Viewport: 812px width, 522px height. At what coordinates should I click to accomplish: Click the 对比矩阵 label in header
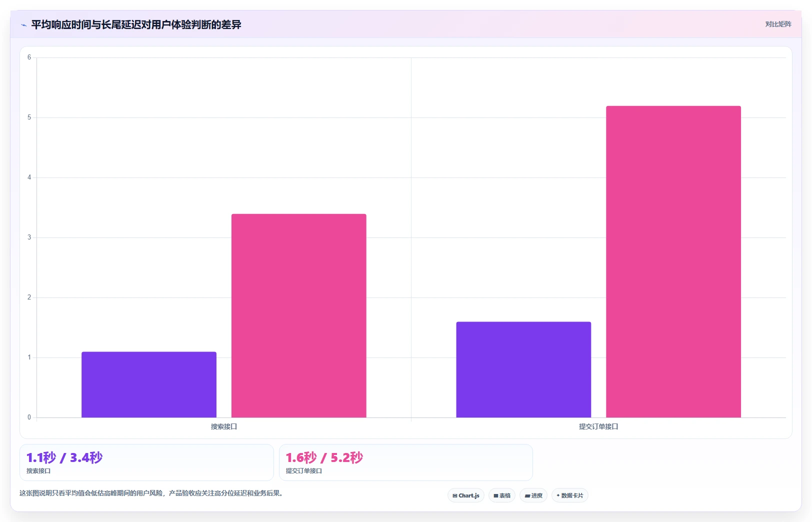778,24
